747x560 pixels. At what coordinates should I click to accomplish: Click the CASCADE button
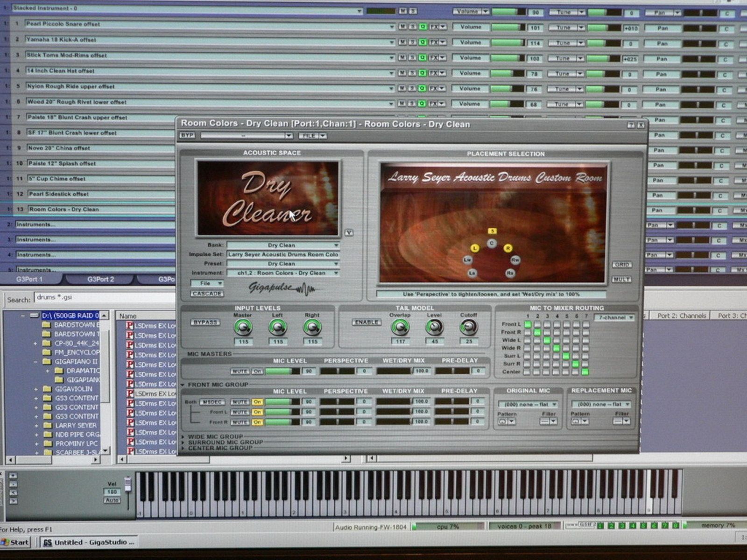(x=207, y=294)
